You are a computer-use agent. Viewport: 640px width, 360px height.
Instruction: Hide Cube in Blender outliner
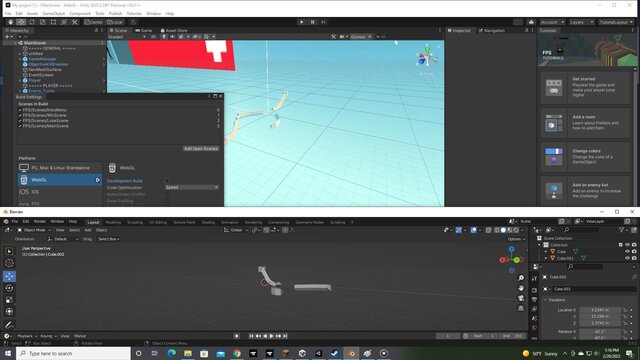pos(627,251)
